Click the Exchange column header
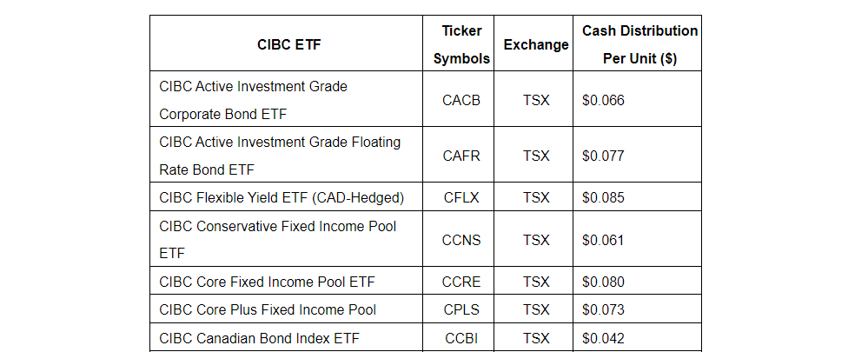 tap(535, 44)
